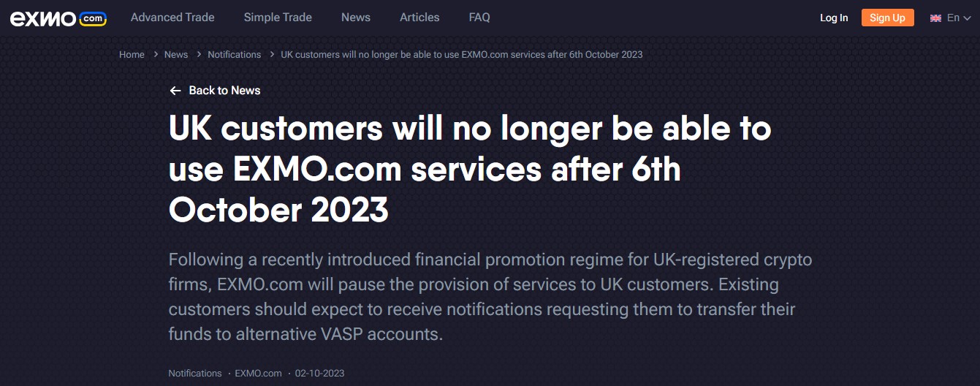Image resolution: width=980 pixels, height=386 pixels.
Task: Click the current article title in breadcrumb
Action: [x=461, y=55]
